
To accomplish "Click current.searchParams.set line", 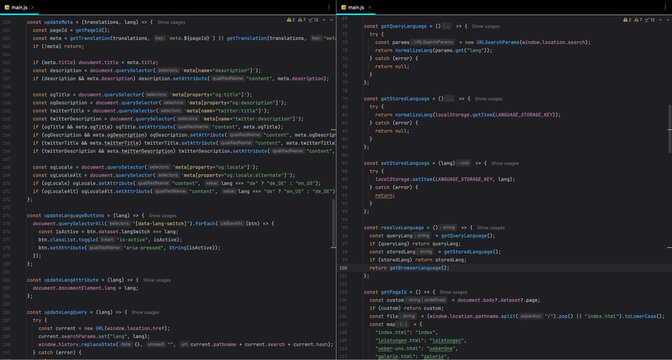I will coord(94,336).
